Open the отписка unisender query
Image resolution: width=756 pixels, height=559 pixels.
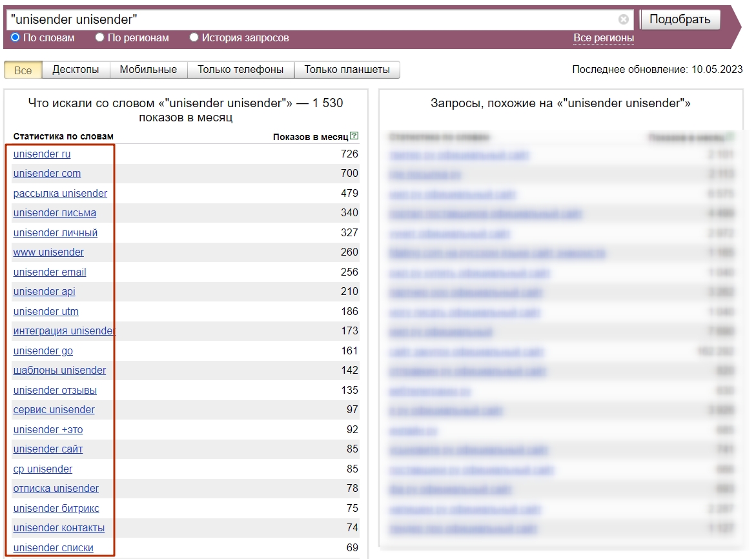(x=56, y=488)
